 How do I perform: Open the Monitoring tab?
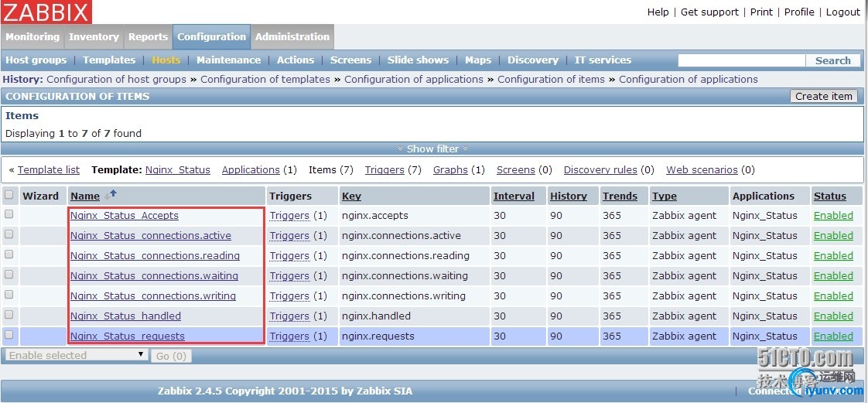click(32, 36)
